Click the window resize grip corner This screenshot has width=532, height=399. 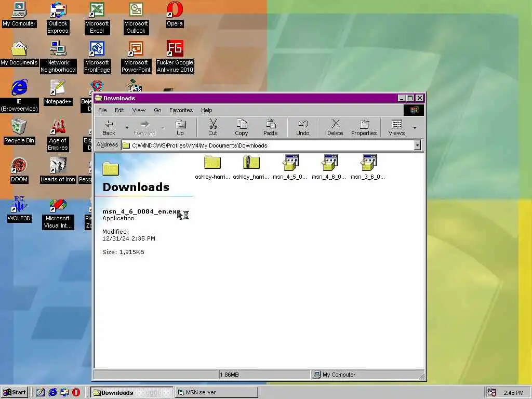(x=422, y=376)
